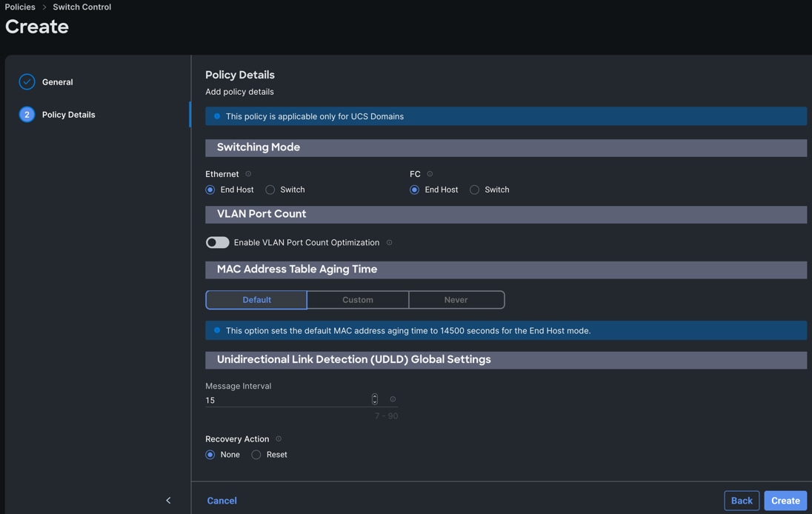Go back using the Back button
Image resolution: width=812 pixels, height=514 pixels.
[x=742, y=501]
